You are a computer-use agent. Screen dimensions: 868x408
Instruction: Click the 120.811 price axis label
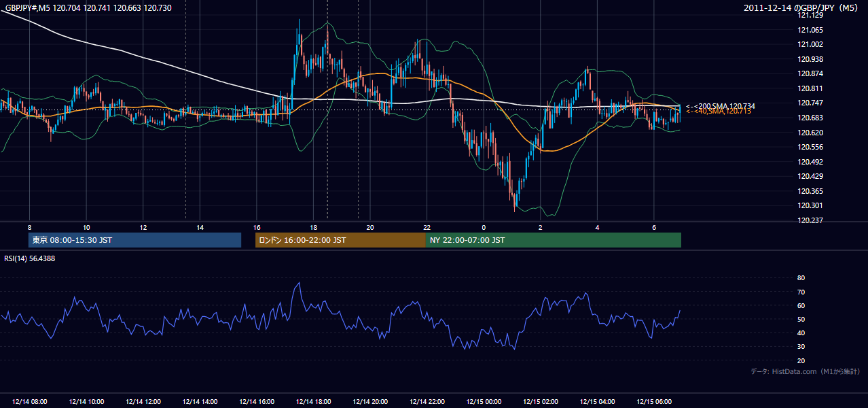click(810, 88)
